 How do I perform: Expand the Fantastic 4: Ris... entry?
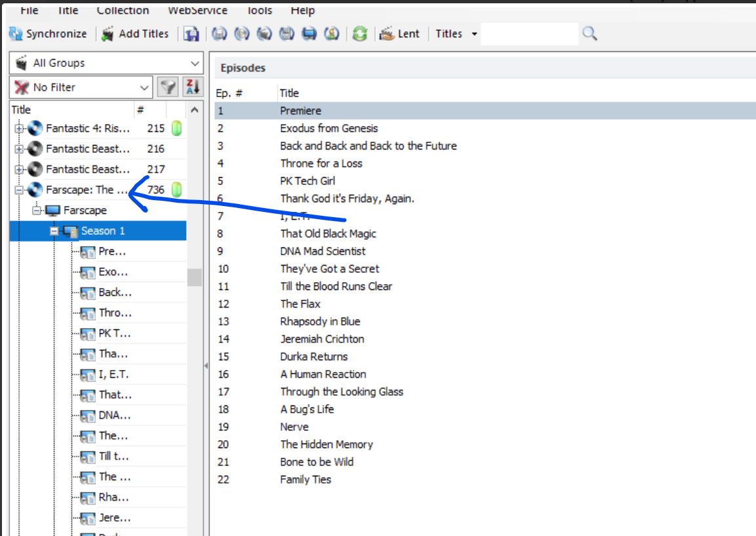pyautogui.click(x=19, y=129)
